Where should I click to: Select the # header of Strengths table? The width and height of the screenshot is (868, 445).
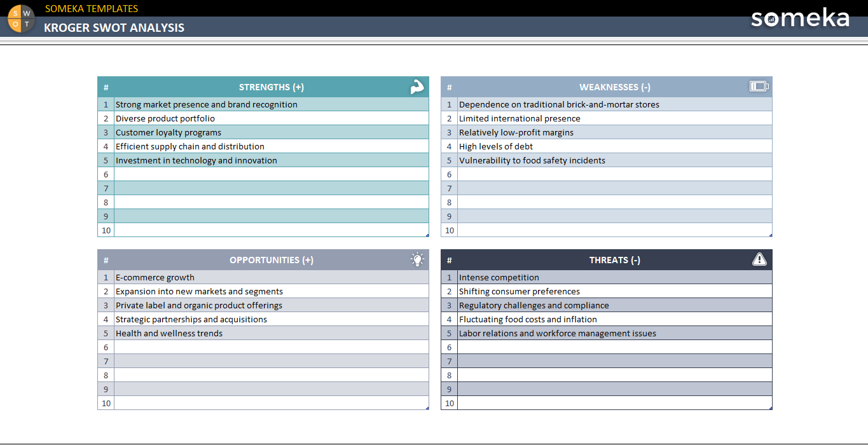coord(106,87)
